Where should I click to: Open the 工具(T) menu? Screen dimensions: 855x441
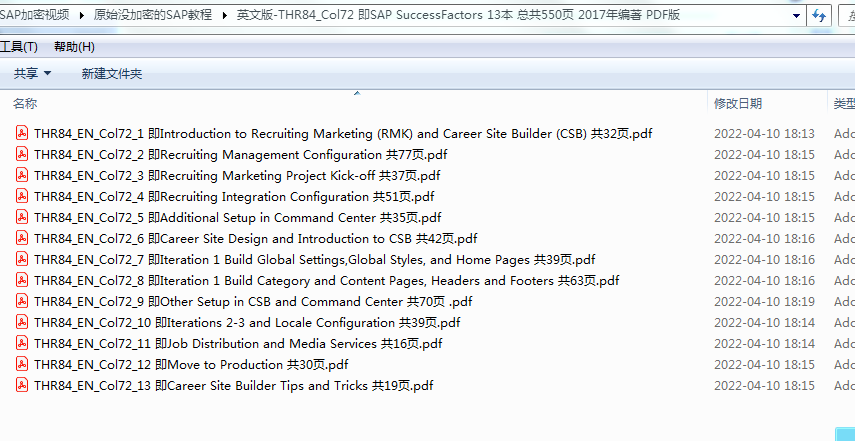click(x=19, y=47)
